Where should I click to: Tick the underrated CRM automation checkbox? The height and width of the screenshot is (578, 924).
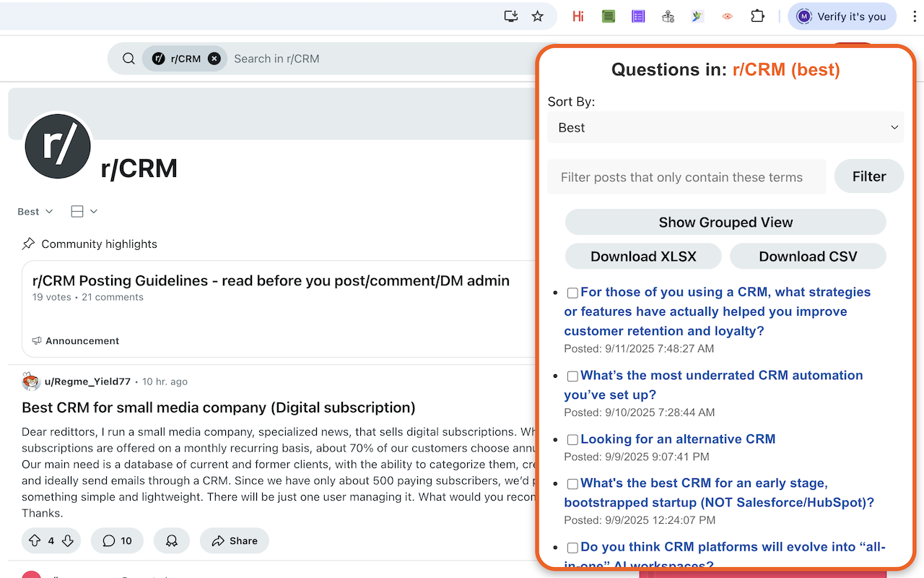pos(572,376)
